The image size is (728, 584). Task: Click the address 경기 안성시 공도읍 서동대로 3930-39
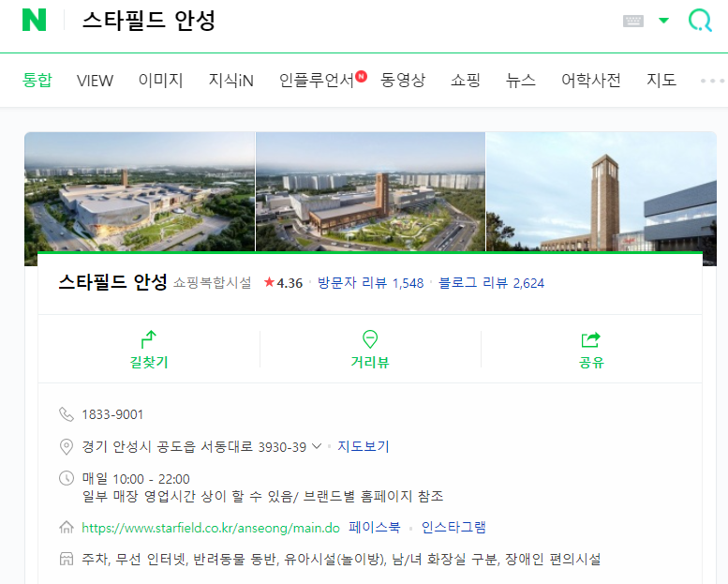(194, 447)
